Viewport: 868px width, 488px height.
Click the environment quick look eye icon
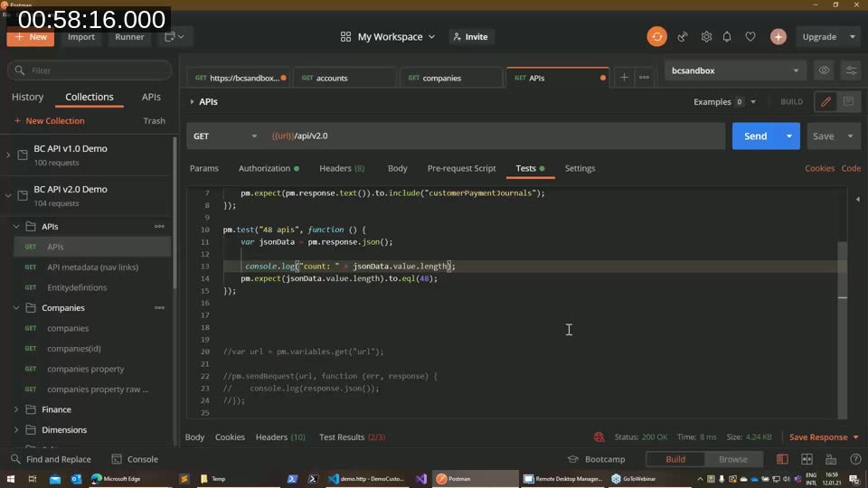(x=824, y=70)
